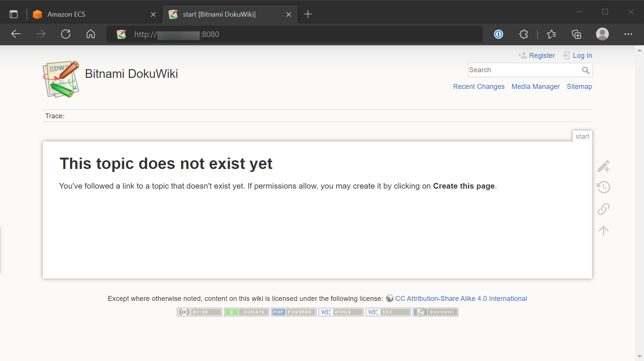644x361 pixels.
Task: Open the Sitemap link
Action: (x=579, y=87)
